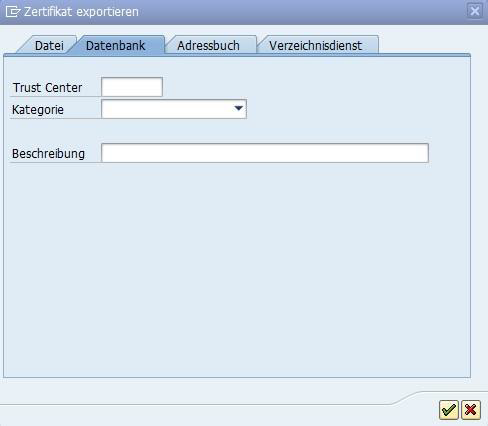The image size is (488, 426).
Task: Cancel the dialog with red X icon
Action: 471,410
